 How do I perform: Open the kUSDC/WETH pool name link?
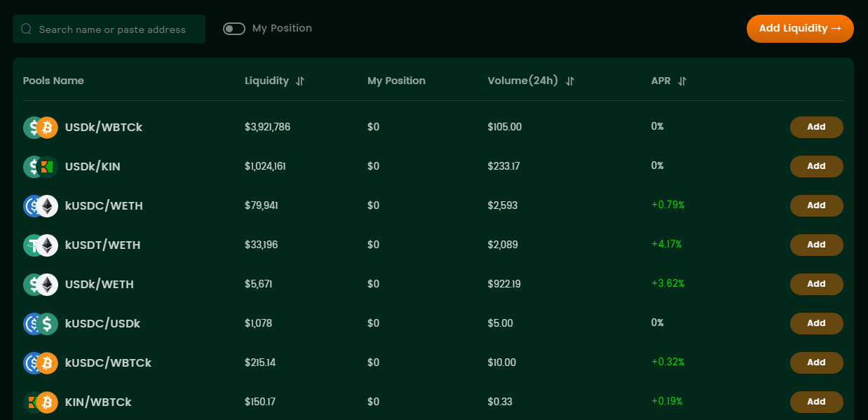point(104,205)
